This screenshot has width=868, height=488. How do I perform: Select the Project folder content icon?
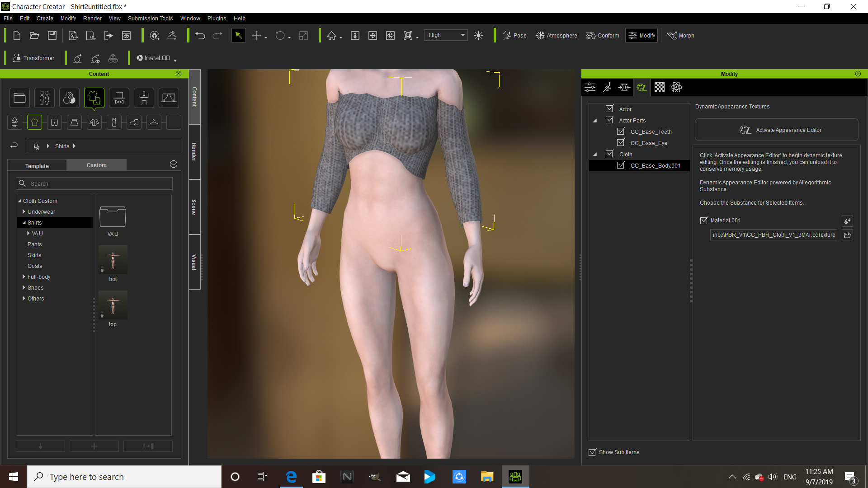19,98
